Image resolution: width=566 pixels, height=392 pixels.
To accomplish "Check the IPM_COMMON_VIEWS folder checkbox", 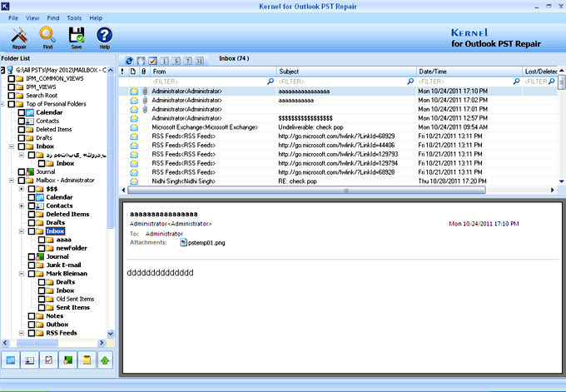I will [x=11, y=78].
